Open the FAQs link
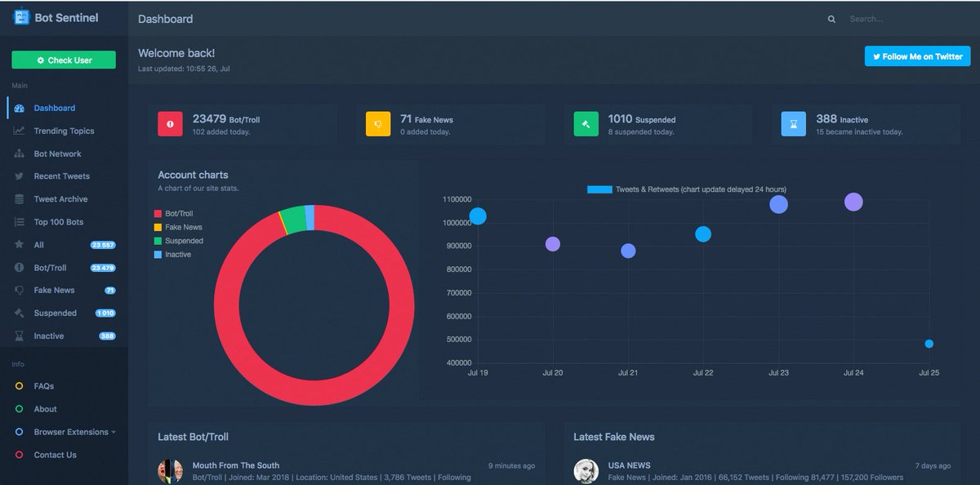Screen dimensions: 980x485 [x=43, y=386]
